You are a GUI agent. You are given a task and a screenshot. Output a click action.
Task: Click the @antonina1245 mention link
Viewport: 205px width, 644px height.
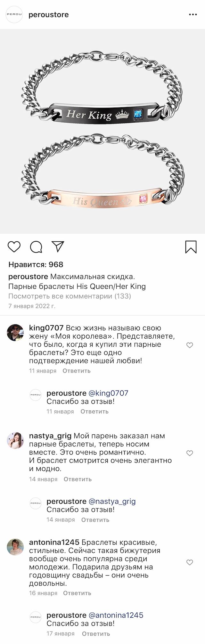pos(116,615)
